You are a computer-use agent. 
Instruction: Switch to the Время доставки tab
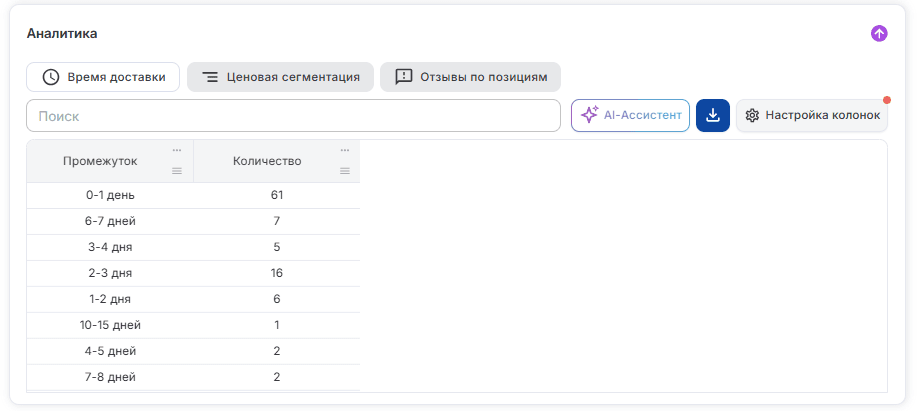[x=103, y=77]
